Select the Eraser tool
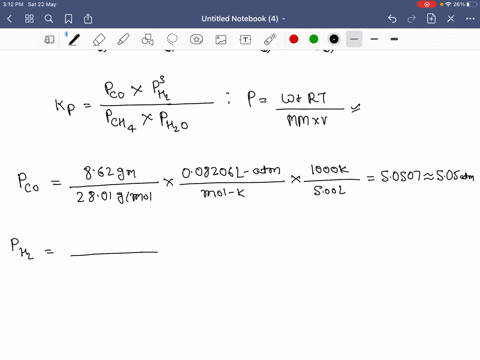This screenshot has width=480, height=360. [99, 40]
